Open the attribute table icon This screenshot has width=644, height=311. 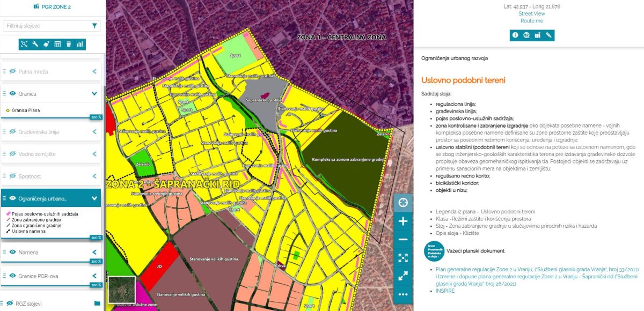[57, 44]
